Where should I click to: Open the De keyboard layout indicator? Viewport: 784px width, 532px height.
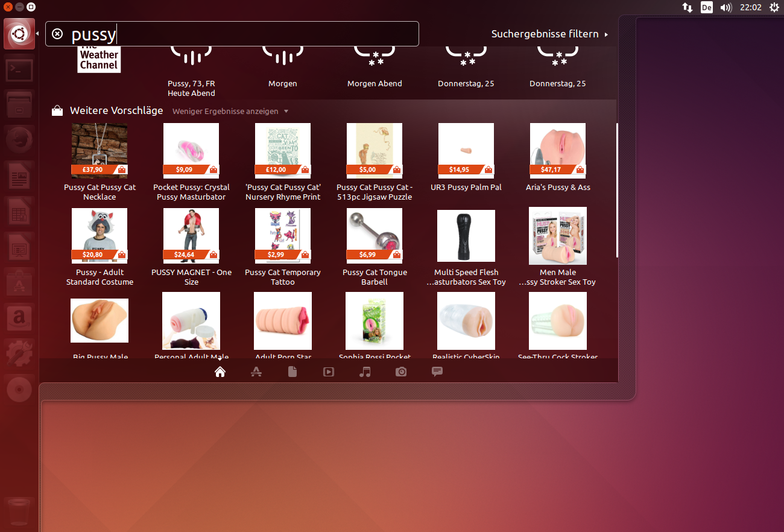pyautogui.click(x=707, y=7)
